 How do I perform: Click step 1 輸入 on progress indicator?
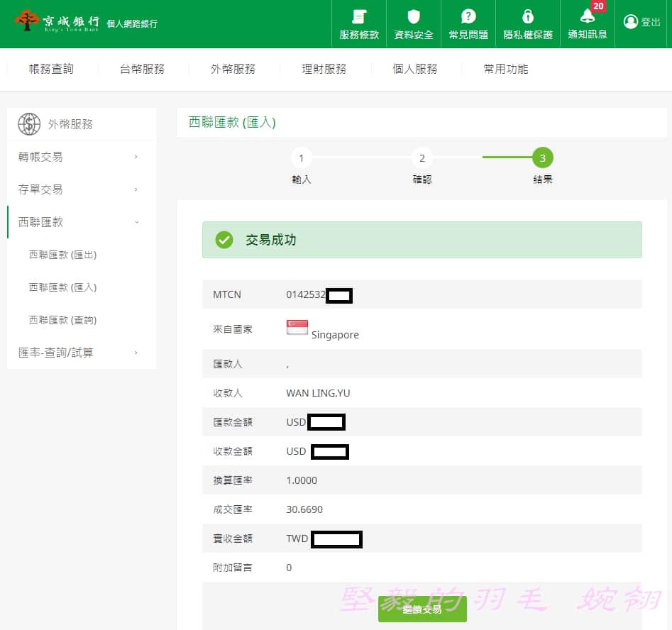[x=302, y=157]
